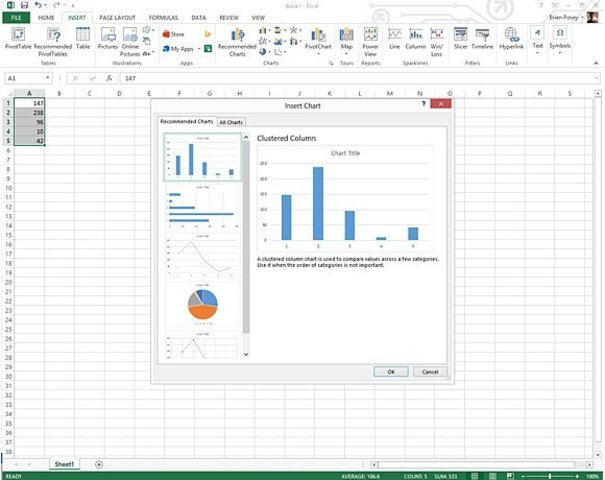
Task: Open the Office Store app button
Action: point(173,34)
